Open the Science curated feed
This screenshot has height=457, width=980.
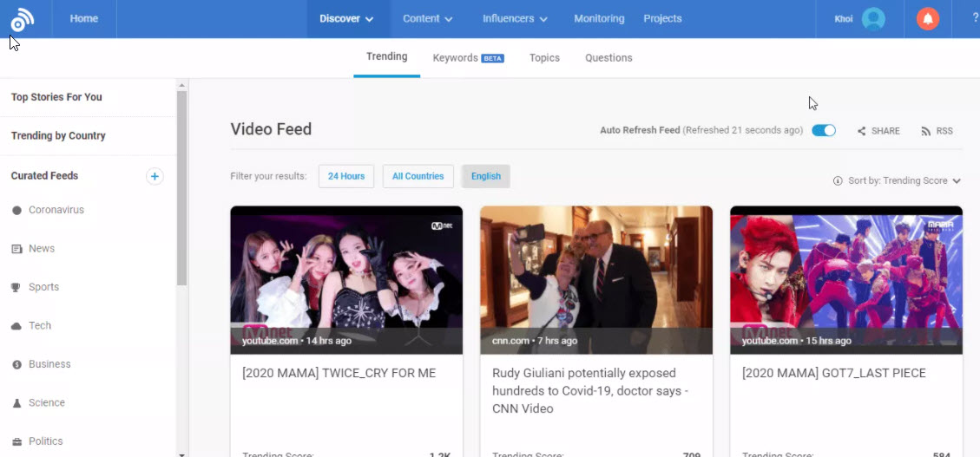click(47, 403)
